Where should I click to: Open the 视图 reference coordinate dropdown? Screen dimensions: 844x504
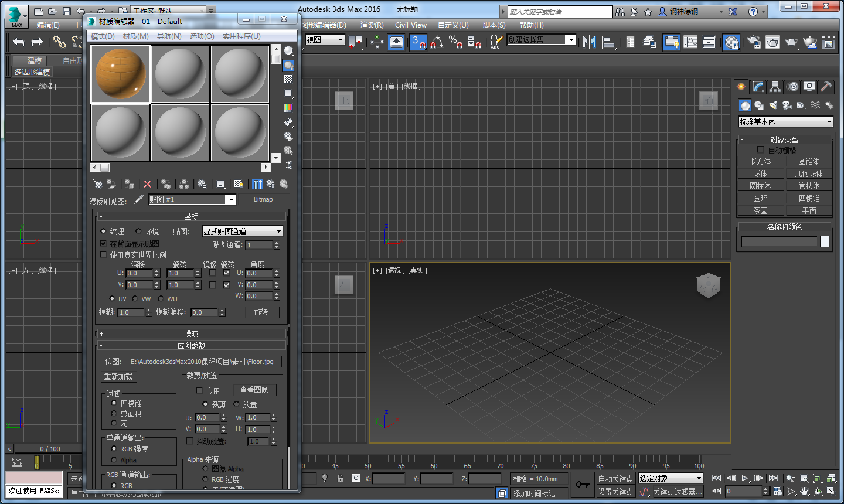325,40
